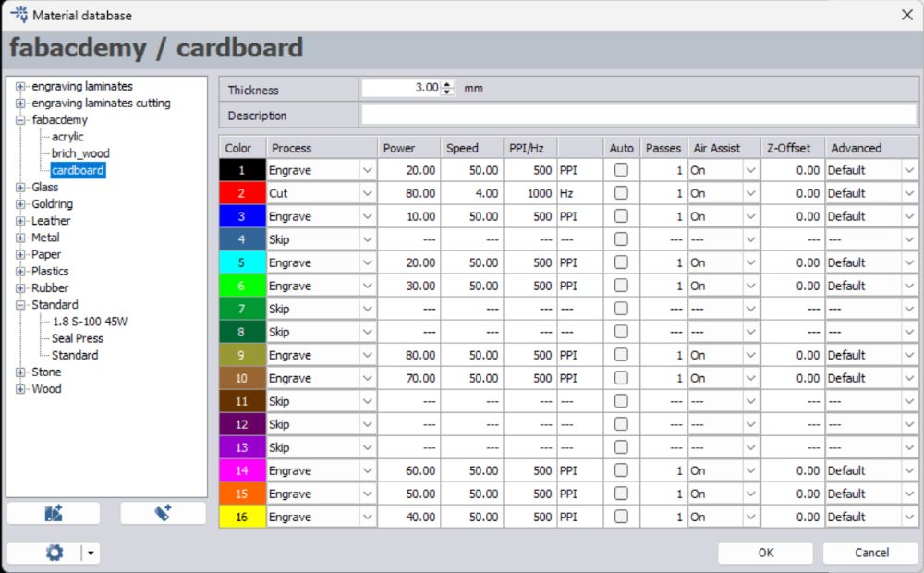Click the black color 1 swatch
The width and height of the screenshot is (924, 573).
tap(242, 170)
